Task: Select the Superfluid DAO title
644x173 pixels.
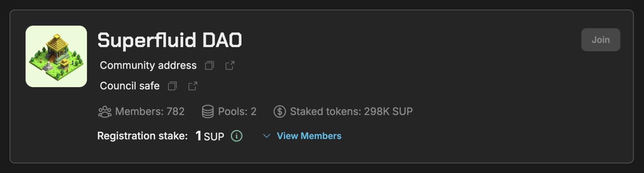Action: 169,40
